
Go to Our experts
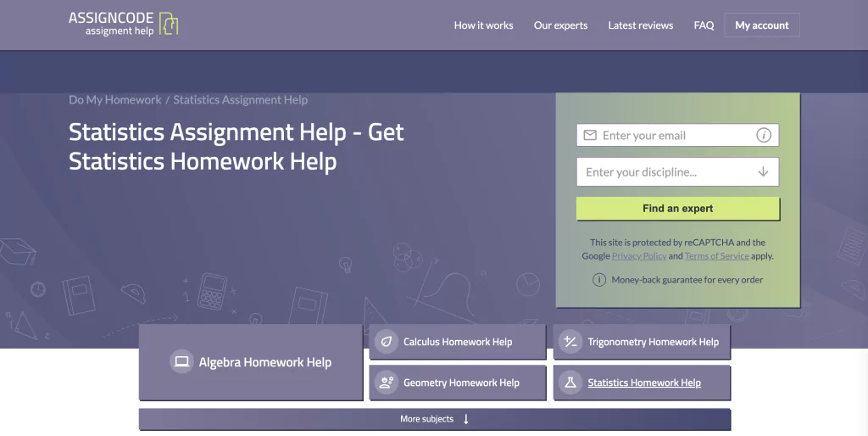click(560, 25)
